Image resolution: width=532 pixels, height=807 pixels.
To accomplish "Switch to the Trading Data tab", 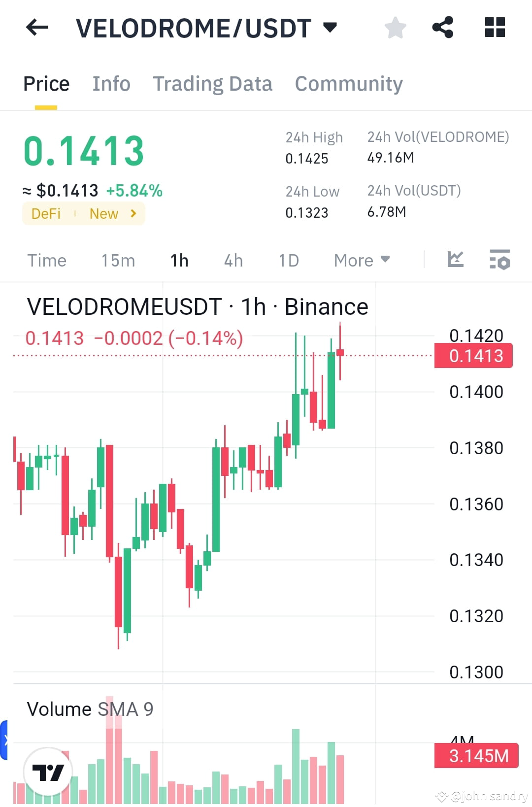I will (213, 83).
